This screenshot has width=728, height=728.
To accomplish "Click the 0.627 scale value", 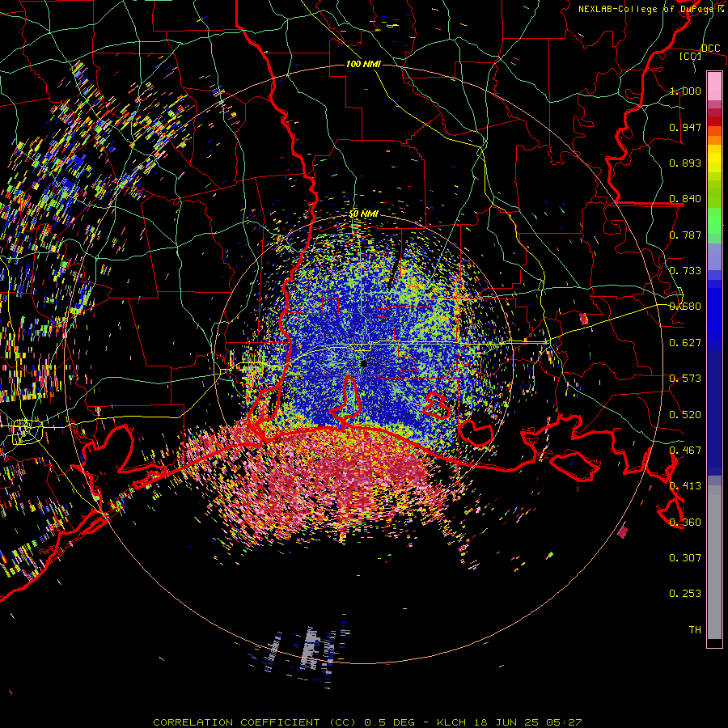I will (x=685, y=343).
